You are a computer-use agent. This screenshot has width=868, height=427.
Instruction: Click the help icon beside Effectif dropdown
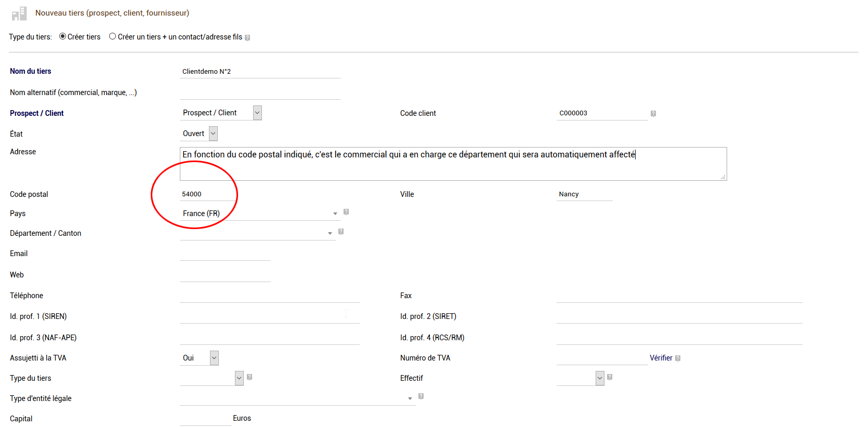point(610,377)
